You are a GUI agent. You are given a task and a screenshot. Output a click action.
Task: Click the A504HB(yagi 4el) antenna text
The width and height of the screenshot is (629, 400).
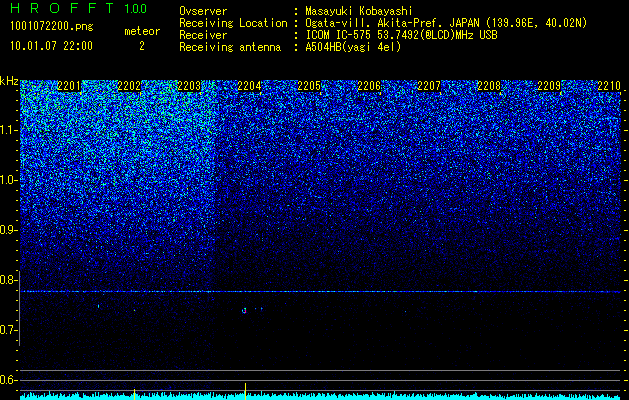click(353, 47)
